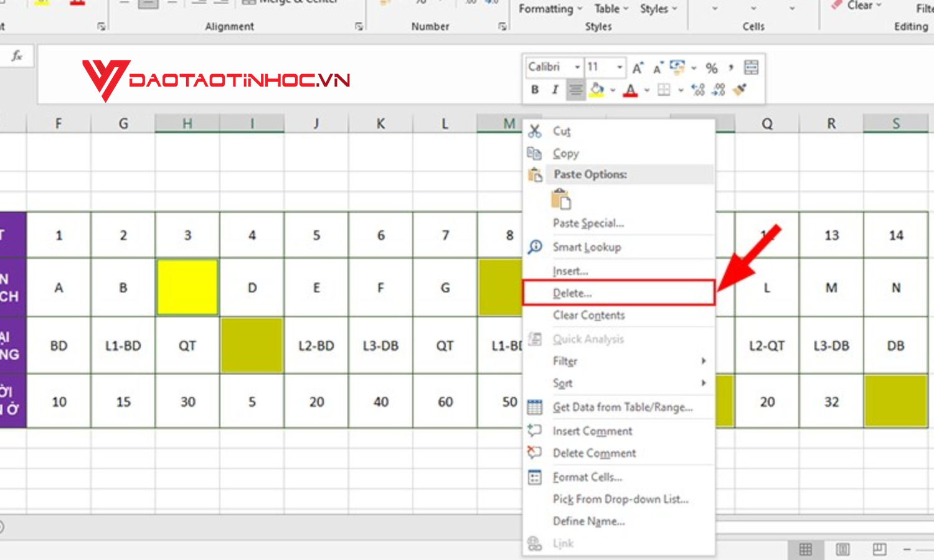Open the font size 11 dropdown

(x=620, y=67)
